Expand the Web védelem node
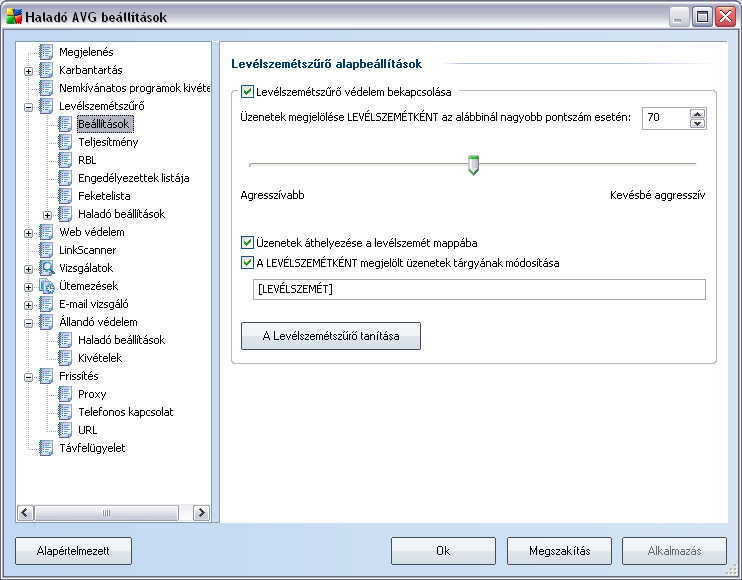The image size is (742, 580). [x=28, y=233]
